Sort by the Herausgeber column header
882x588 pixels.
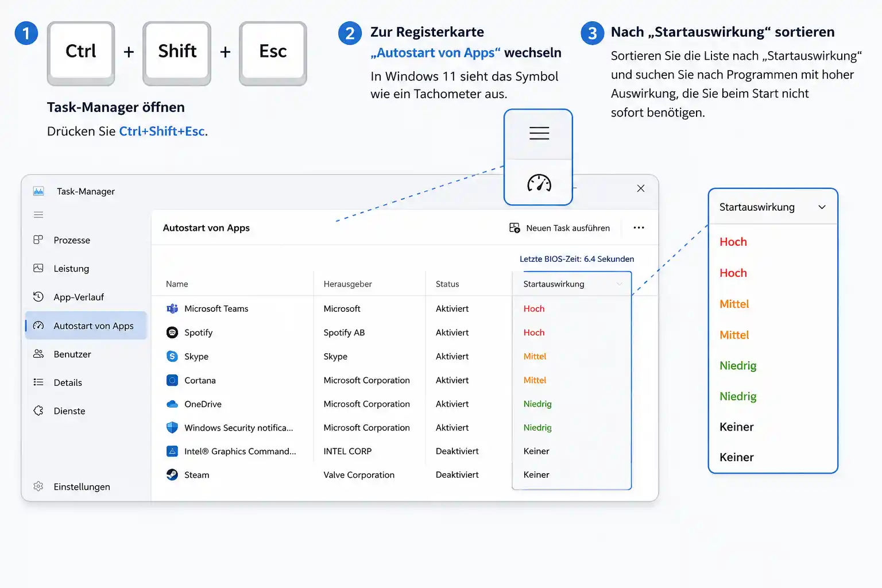point(347,284)
